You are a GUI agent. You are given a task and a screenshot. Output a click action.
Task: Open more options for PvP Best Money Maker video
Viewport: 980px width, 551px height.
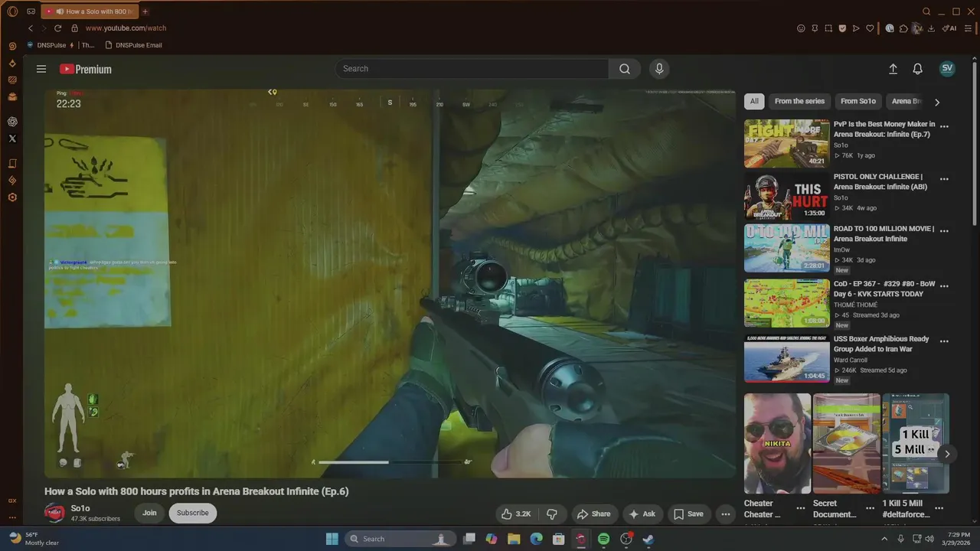944,127
